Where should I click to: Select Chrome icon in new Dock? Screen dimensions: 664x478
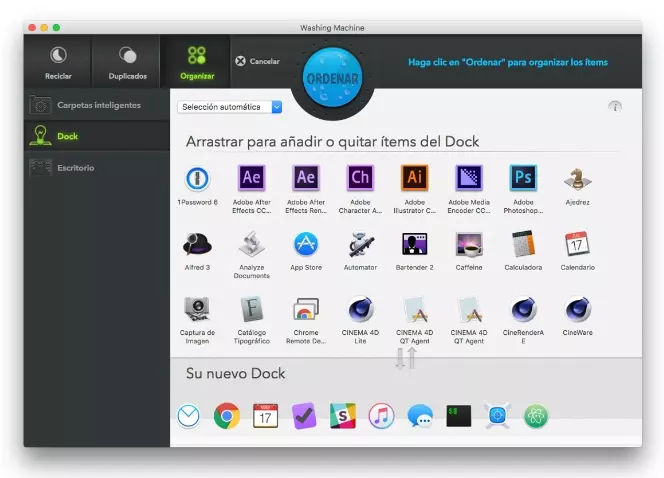[227, 416]
